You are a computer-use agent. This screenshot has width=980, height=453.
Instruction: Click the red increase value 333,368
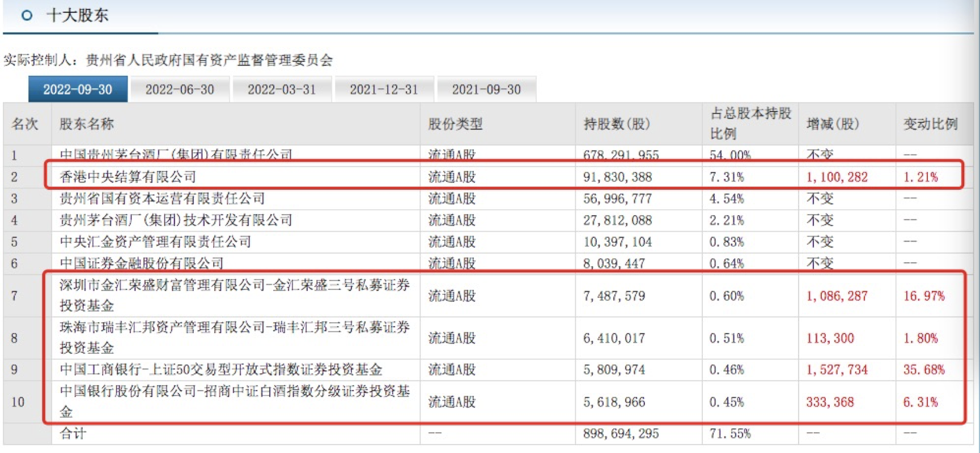pyautogui.click(x=830, y=402)
